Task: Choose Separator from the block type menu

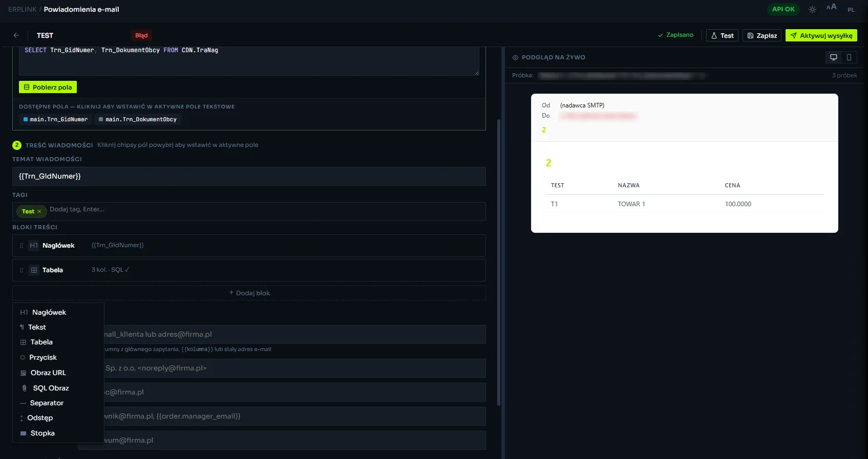Action: click(x=58, y=403)
